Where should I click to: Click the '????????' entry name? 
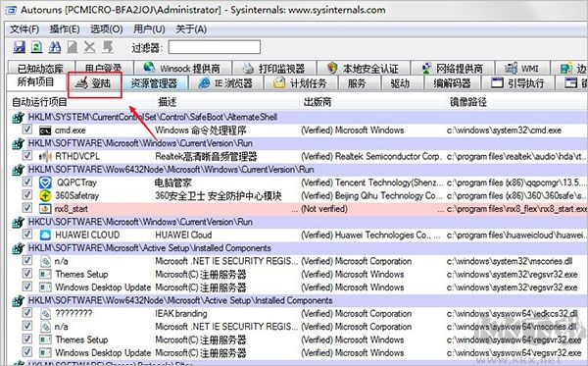pyautogui.click(x=73, y=313)
